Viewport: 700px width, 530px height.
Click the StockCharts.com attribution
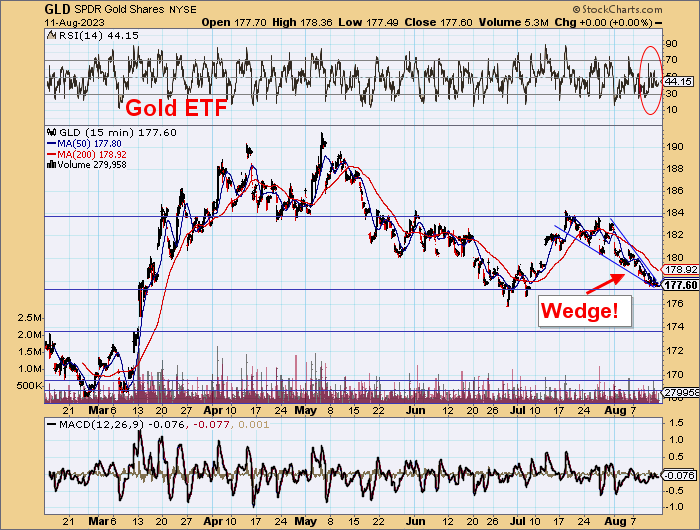tap(618, 9)
